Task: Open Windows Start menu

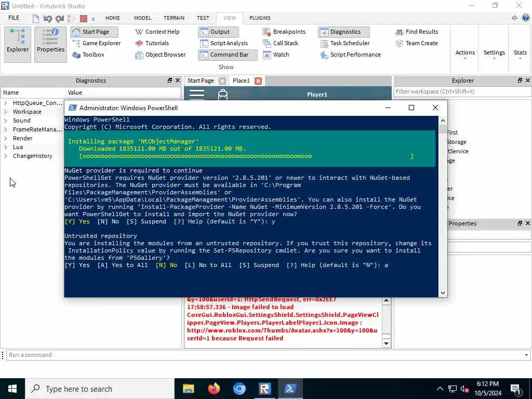Action: tap(12, 389)
